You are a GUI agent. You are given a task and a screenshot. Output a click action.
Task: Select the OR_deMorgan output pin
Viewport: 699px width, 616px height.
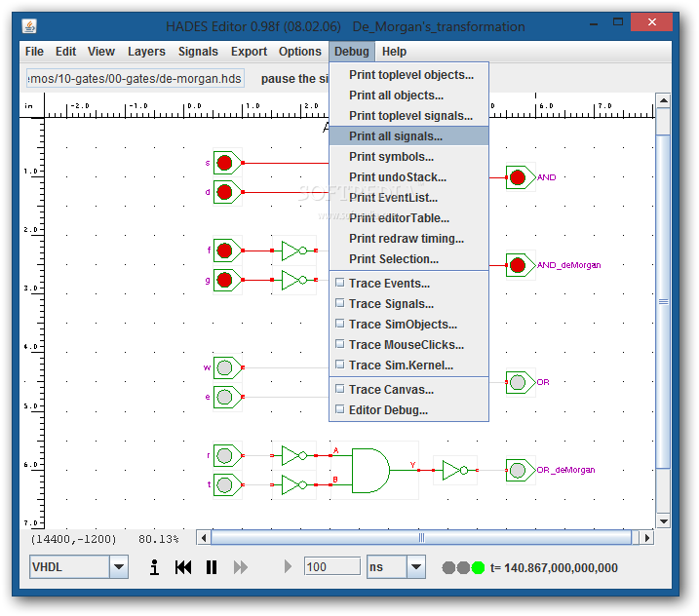click(x=518, y=470)
